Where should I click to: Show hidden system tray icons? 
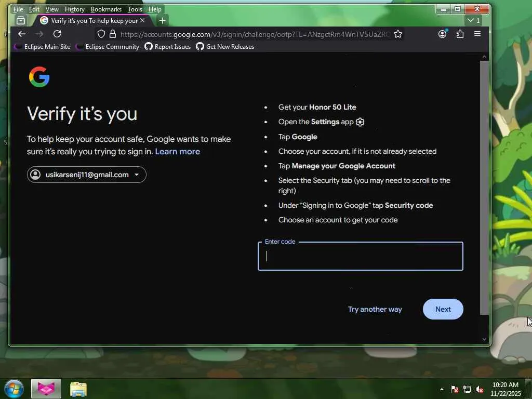[442, 389]
